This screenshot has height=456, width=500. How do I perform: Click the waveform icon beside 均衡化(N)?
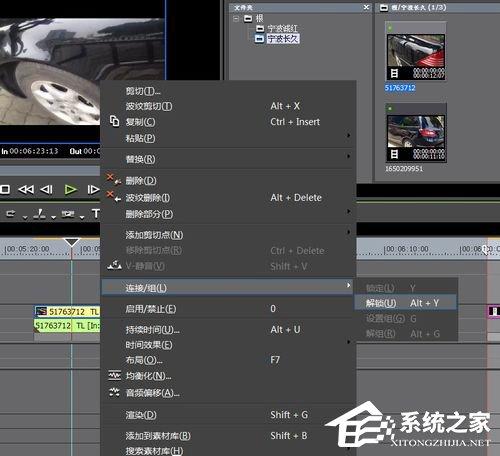click(x=114, y=376)
